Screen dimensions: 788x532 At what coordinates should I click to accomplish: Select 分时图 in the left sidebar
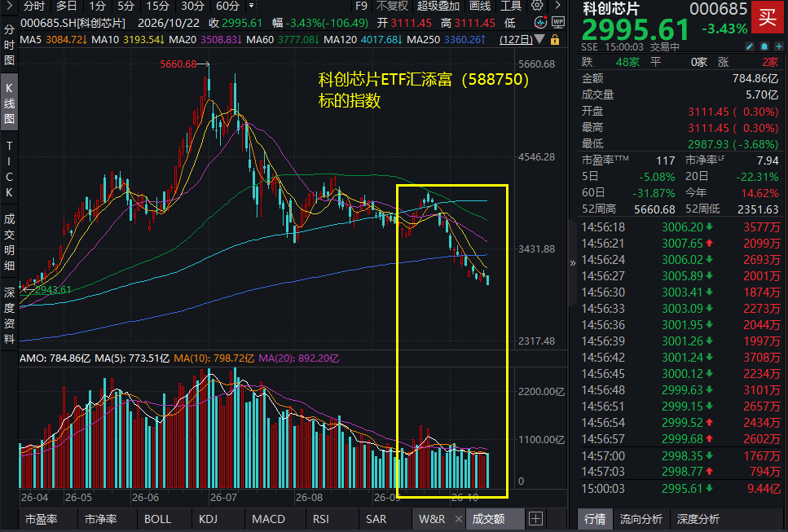[9, 45]
